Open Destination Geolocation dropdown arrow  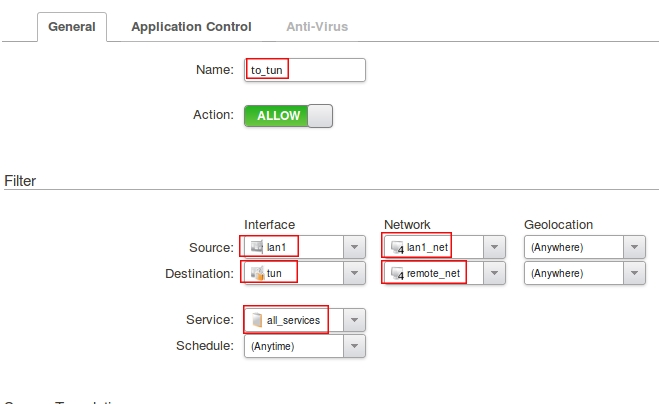(x=635, y=273)
